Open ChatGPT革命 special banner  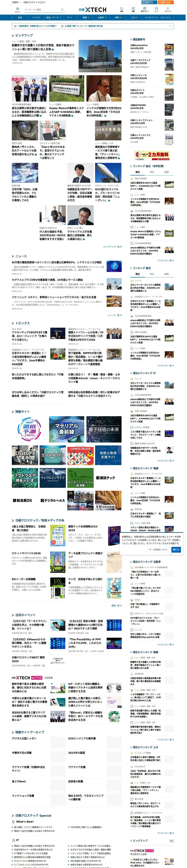25,455
